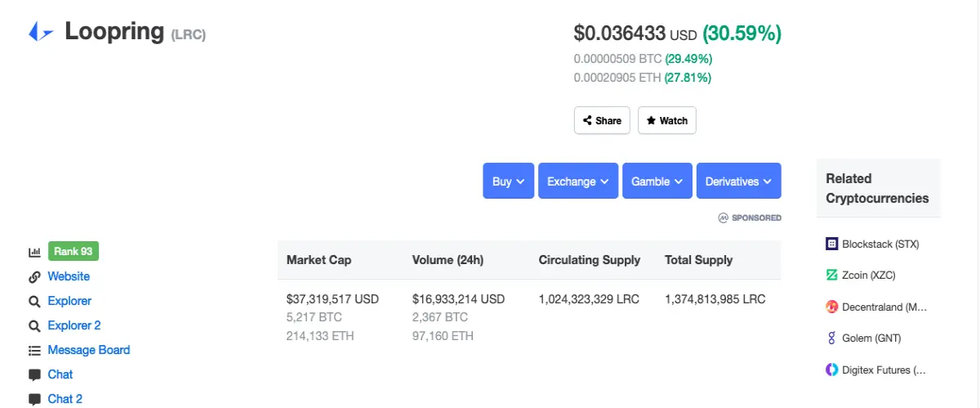Click the 214,133 ETH market cap value
980x408 pixels.
tap(320, 336)
